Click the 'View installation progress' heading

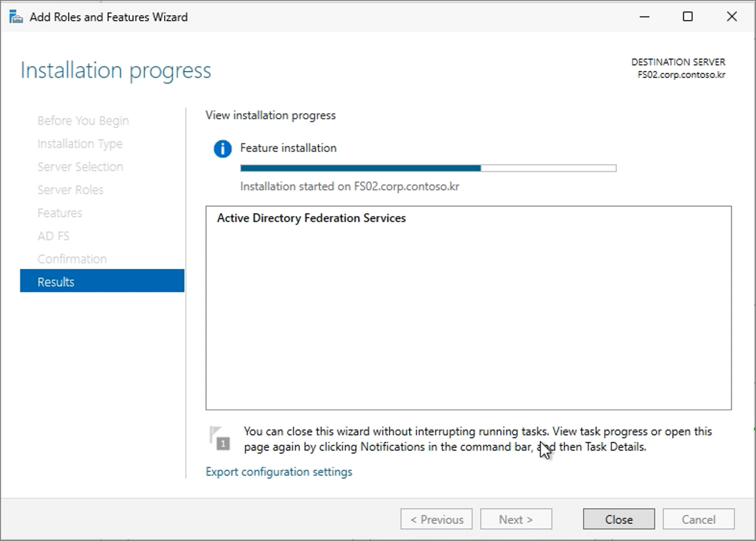[x=270, y=115]
